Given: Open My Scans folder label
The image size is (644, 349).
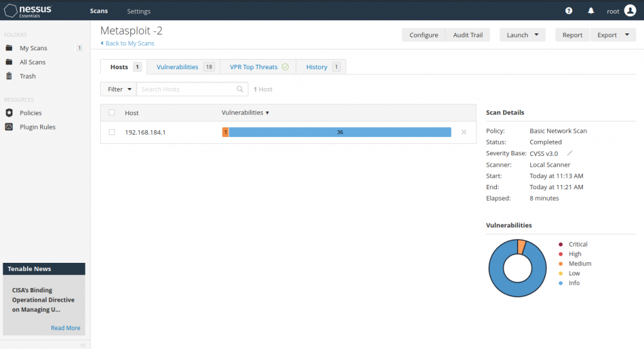Looking at the screenshot, I should tap(33, 48).
